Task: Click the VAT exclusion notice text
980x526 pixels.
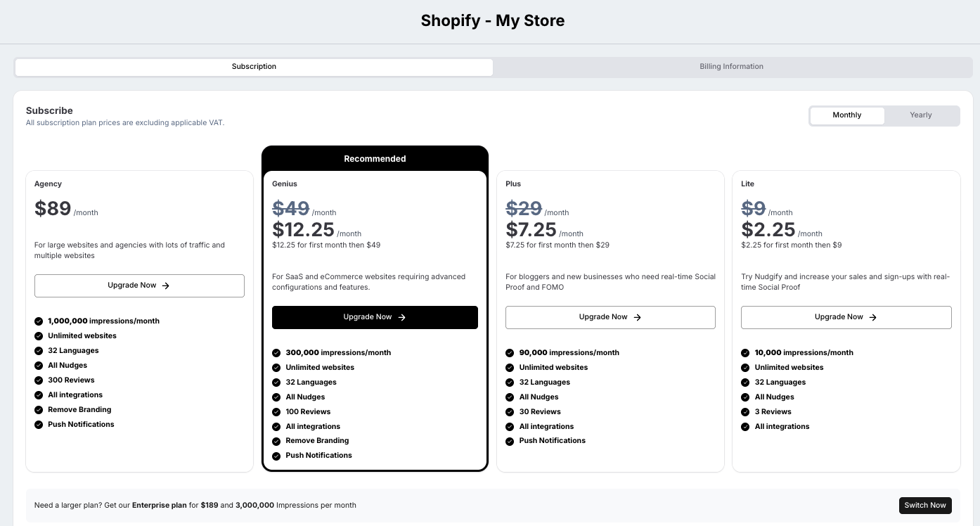Action: click(x=125, y=123)
